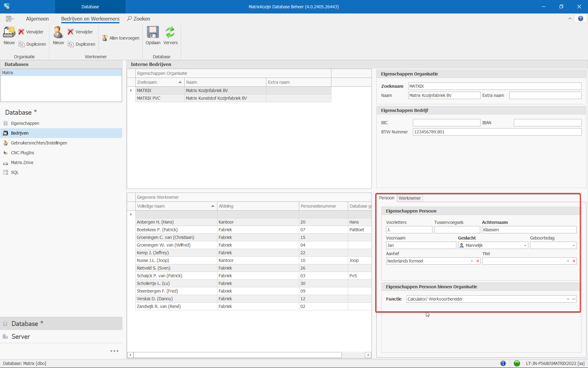Click Personeelsnummer column header

pos(323,206)
